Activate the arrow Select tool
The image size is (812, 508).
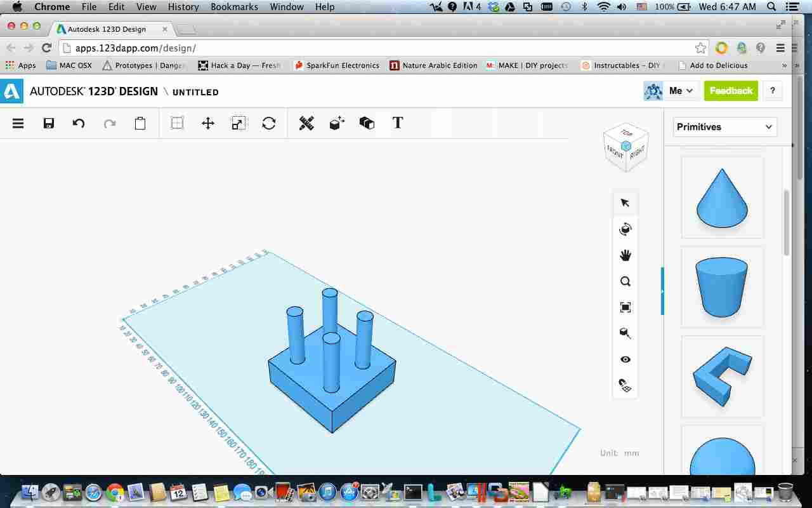[625, 203]
